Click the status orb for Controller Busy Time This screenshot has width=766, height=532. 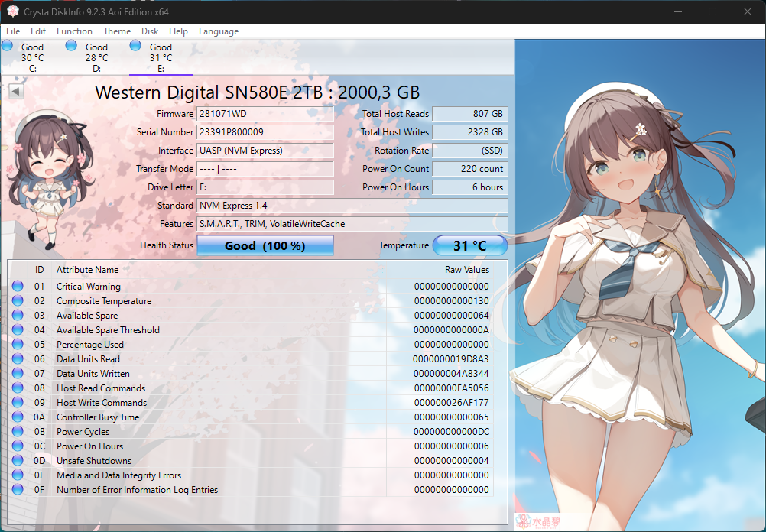[18, 417]
